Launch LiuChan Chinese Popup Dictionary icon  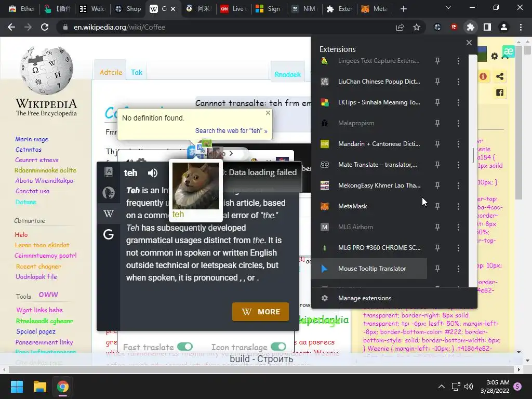click(325, 82)
